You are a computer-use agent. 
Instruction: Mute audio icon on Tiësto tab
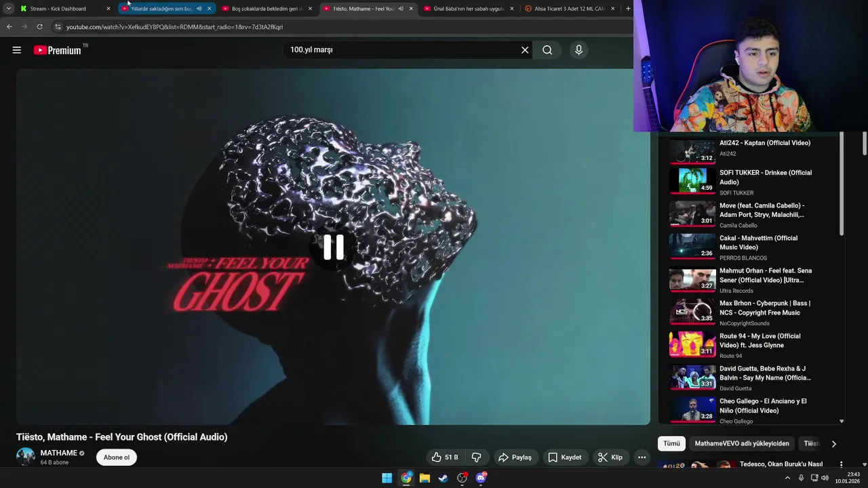click(401, 9)
